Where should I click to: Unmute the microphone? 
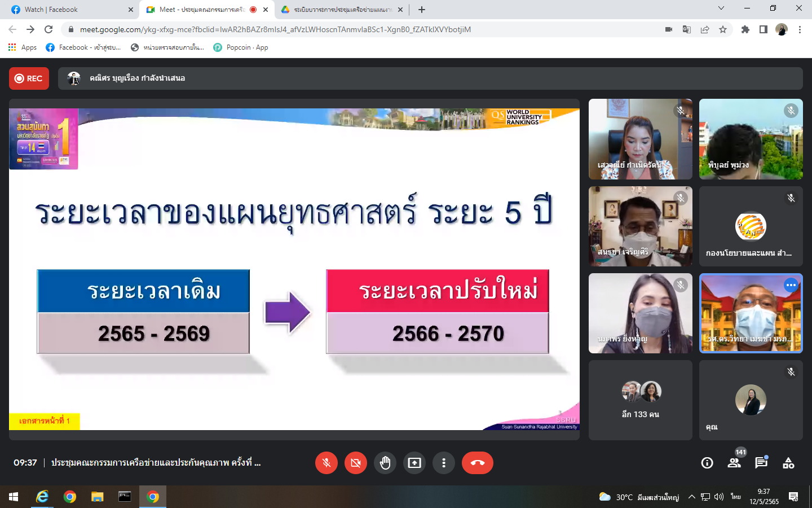coord(326,463)
